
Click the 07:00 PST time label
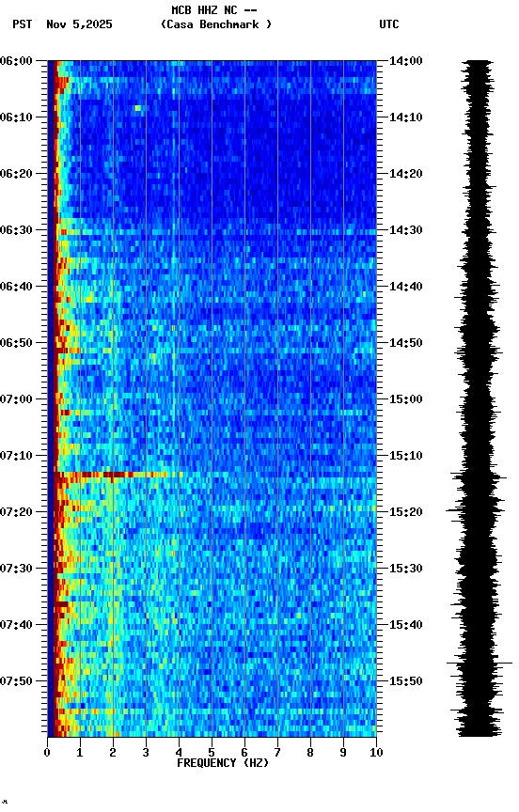coord(16,399)
